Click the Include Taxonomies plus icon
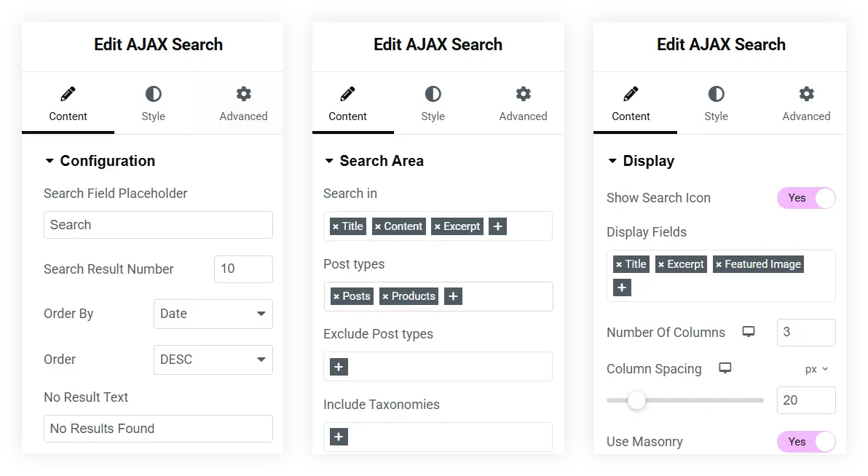The height and width of the screenshot is (476, 868). point(339,437)
